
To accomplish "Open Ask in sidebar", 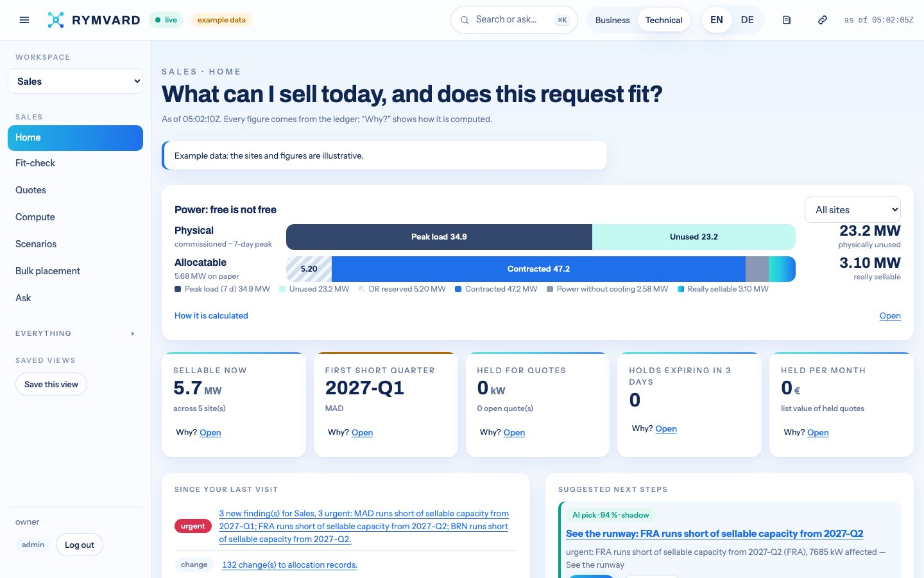I will click(x=75, y=298).
